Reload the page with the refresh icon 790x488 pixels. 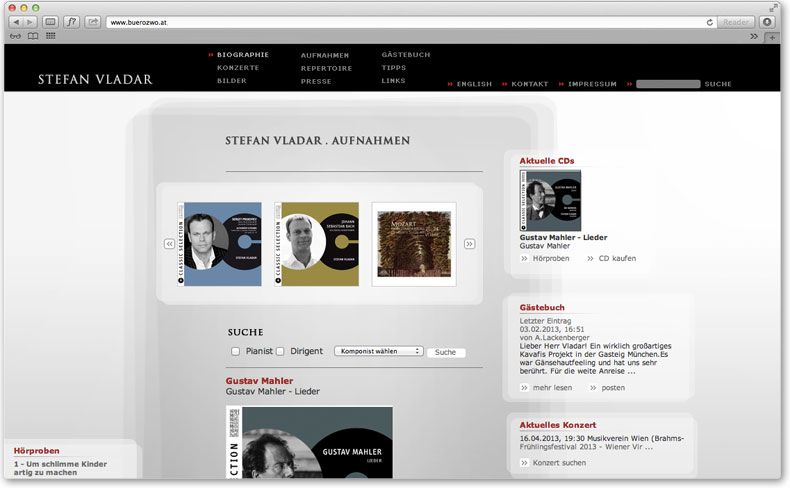[x=709, y=22]
